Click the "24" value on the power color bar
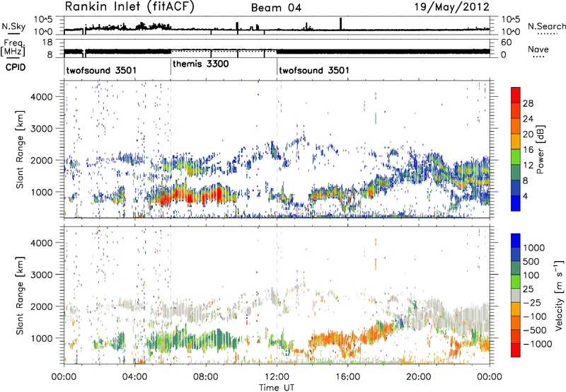 528,119
